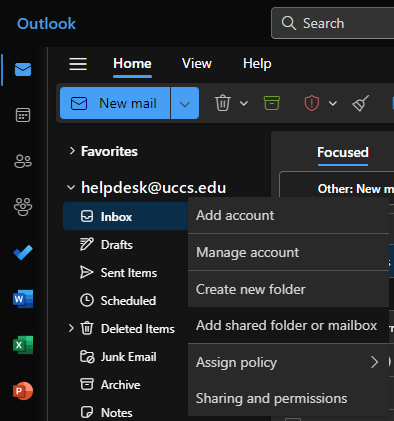The image size is (394, 421).
Task: Open the Word app icon
Action: tap(23, 299)
